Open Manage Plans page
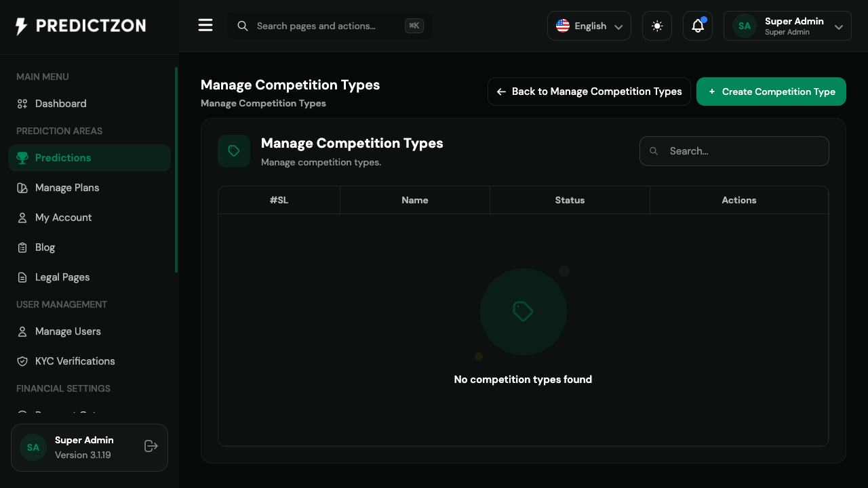868x488 pixels. [90, 188]
